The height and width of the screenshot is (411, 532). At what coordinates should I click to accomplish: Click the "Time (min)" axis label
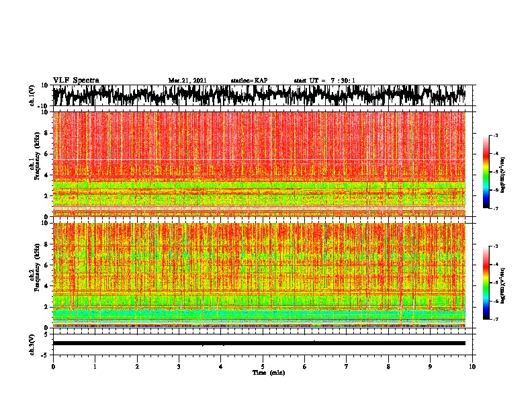coord(269,373)
